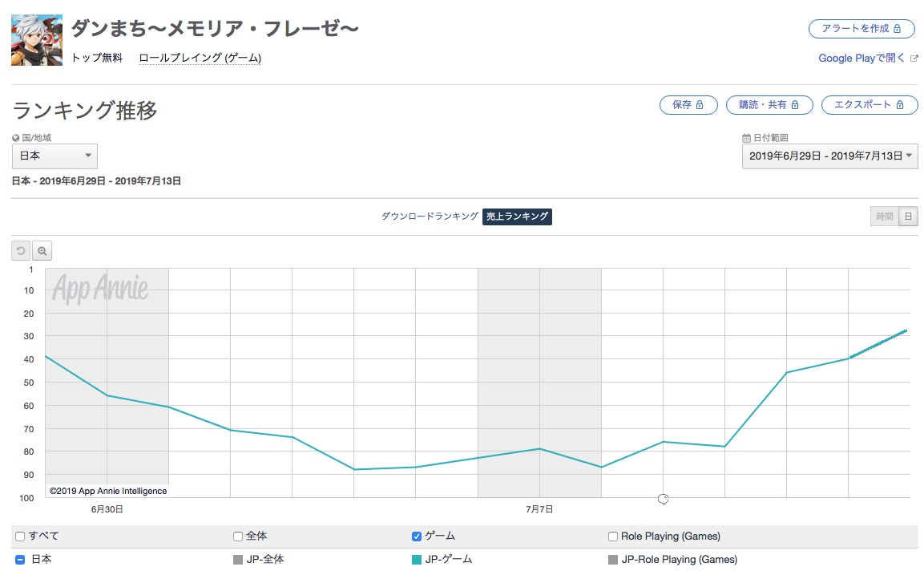Image resolution: width=924 pixels, height=575 pixels.
Task: Click the reset zoom undo icon
Action: (x=21, y=251)
